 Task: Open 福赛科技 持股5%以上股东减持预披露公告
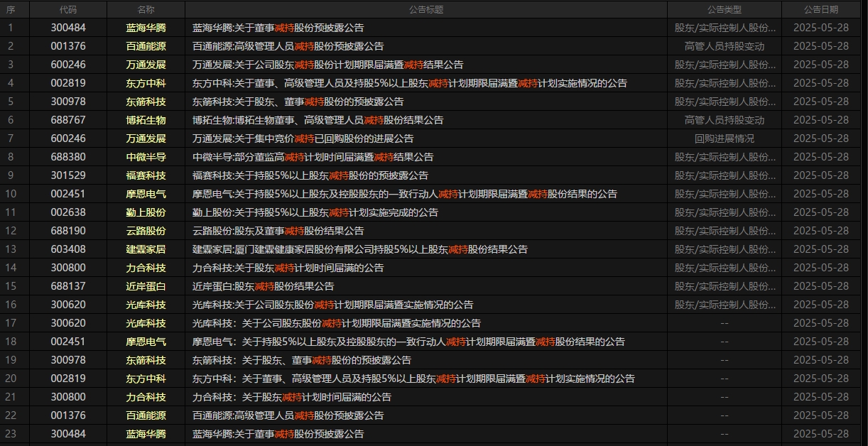310,175
